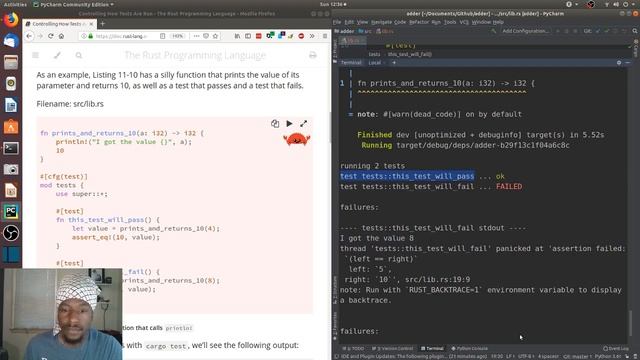Click the Ferris crab icon in the listing
Image resolution: width=640 pixels, height=360 pixels.
tap(297, 140)
